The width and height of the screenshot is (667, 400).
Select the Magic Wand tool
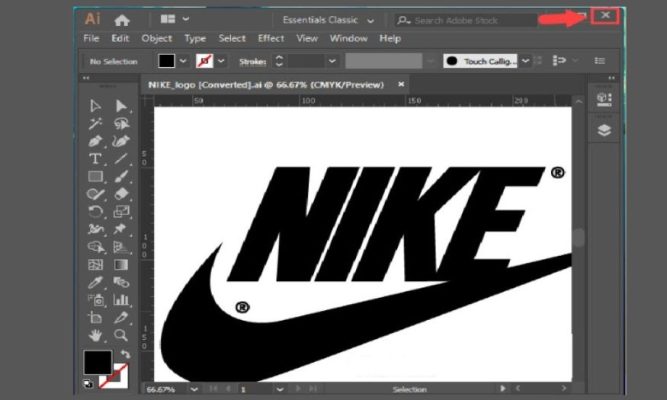[x=96, y=124]
